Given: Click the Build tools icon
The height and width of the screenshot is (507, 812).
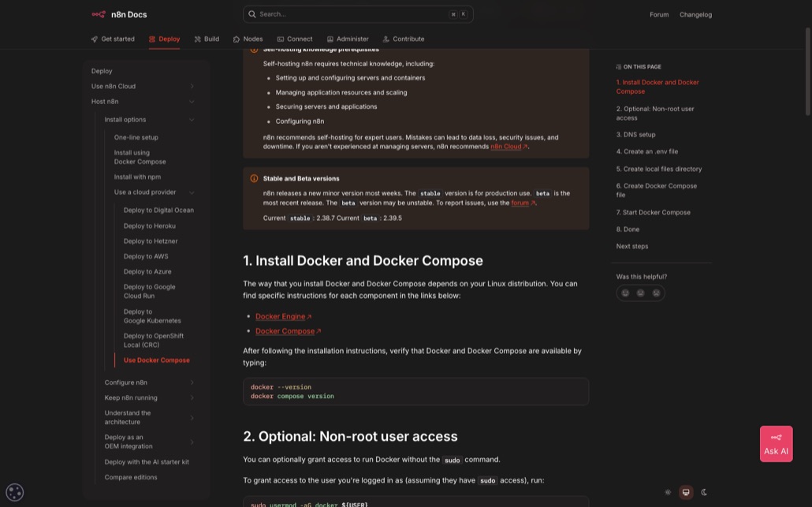Looking at the screenshot, I should point(197,39).
